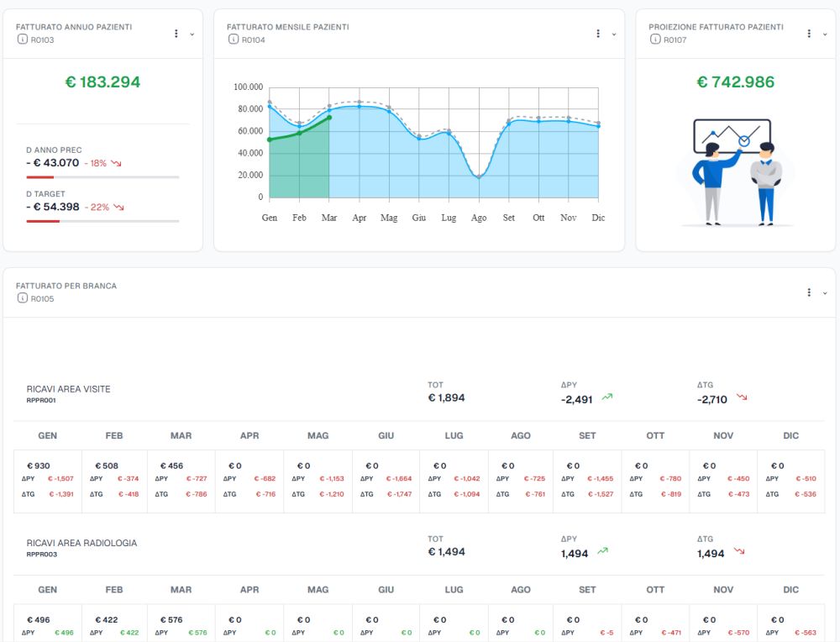840x642 pixels.
Task: Collapse the Proiezione Fatturato Pazienti card chevron
Action: pyautogui.click(x=825, y=34)
